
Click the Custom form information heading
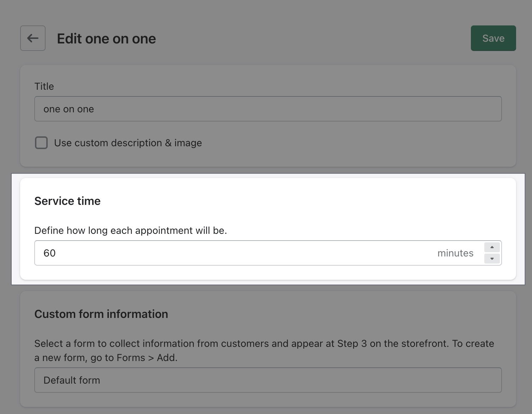pyautogui.click(x=101, y=314)
